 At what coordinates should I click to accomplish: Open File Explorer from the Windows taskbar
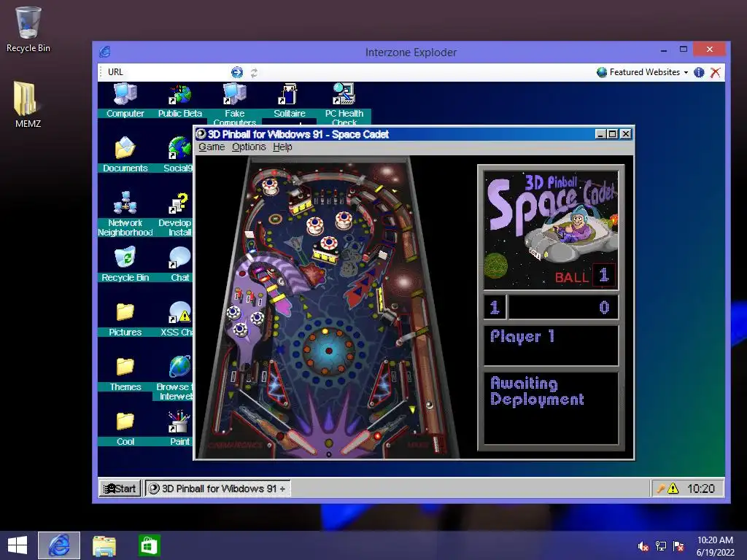coord(104,545)
